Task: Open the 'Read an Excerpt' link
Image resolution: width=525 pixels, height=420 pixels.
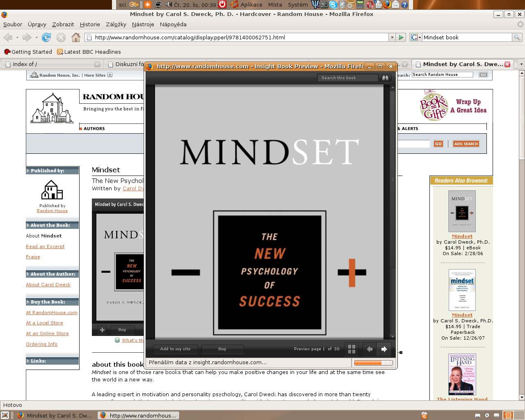Action: 45,247
